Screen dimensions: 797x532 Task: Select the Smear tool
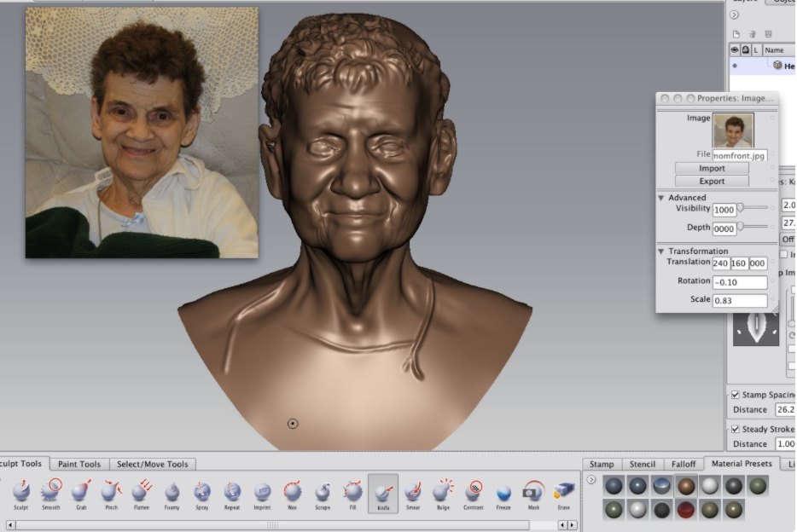(413, 495)
